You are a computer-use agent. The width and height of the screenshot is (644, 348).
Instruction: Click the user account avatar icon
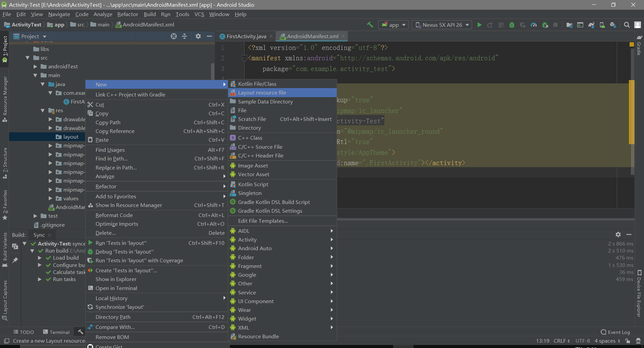pos(638,25)
